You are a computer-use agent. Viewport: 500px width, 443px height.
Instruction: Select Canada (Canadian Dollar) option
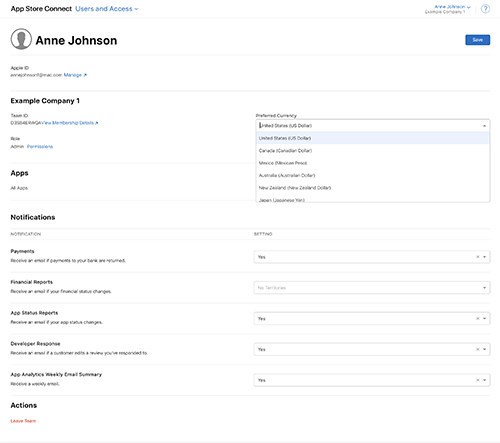(x=373, y=151)
